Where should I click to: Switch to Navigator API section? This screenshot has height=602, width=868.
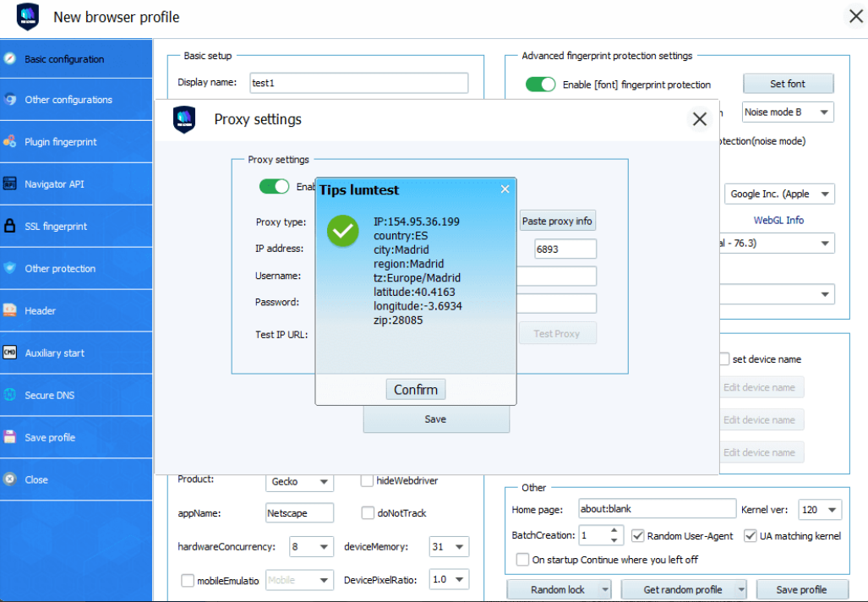tap(76, 183)
